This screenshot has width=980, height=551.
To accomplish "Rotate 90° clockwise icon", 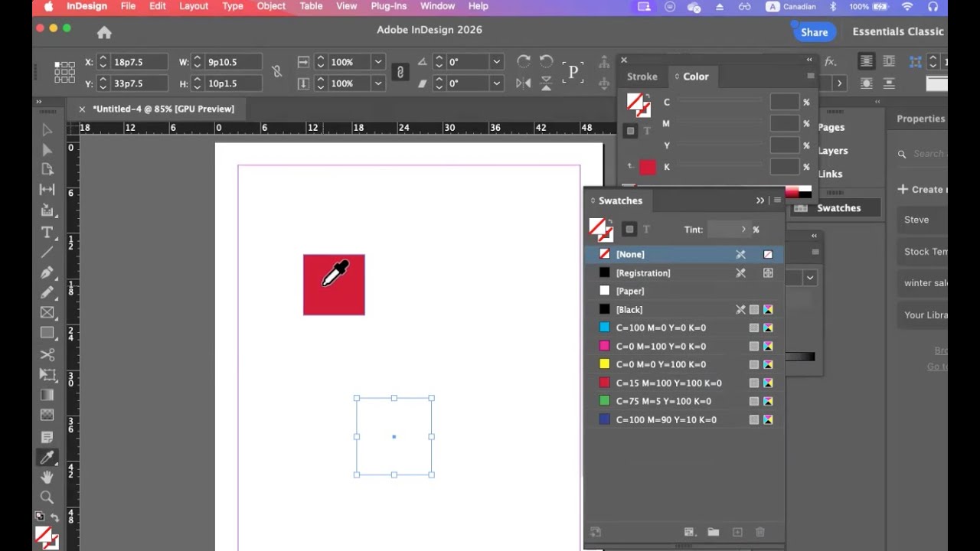I will coord(524,61).
